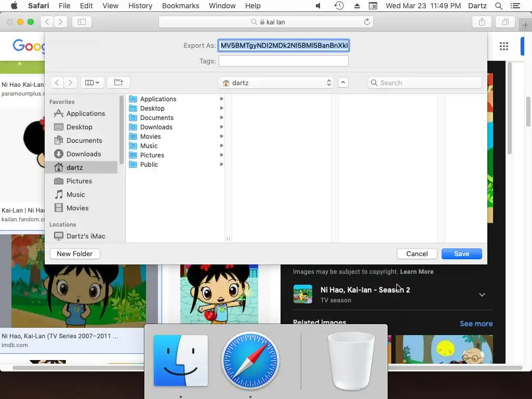Select the Music folder in file list

(176, 145)
